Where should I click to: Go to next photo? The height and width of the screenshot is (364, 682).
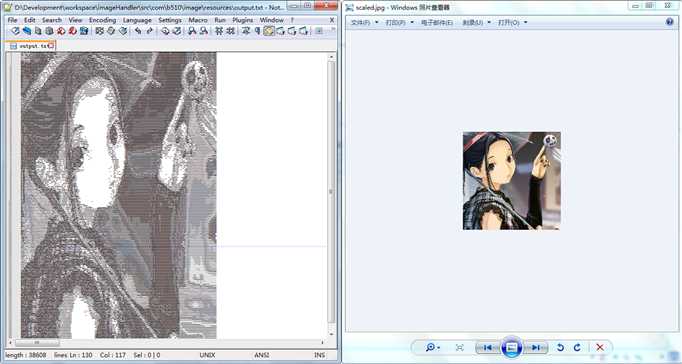tap(535, 347)
